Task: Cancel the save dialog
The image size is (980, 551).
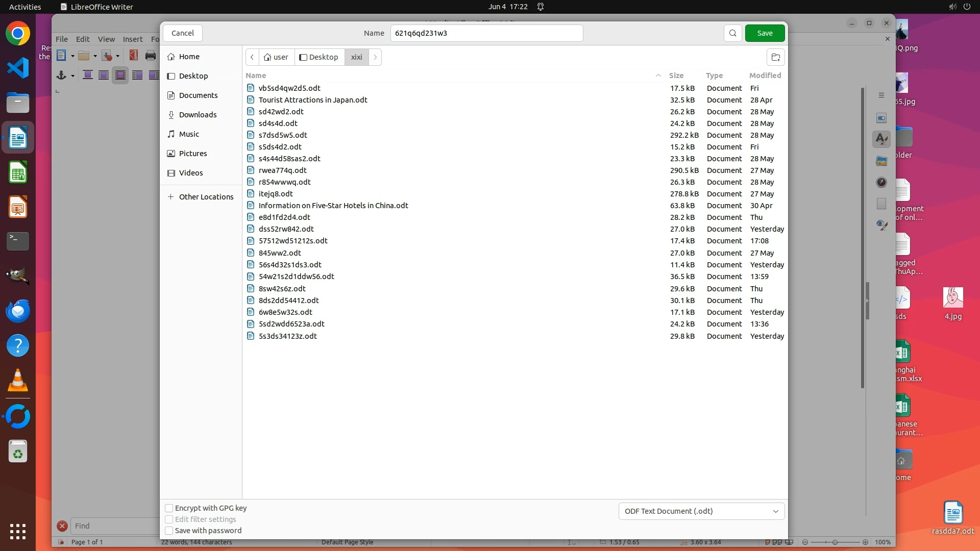Action: click(x=182, y=33)
